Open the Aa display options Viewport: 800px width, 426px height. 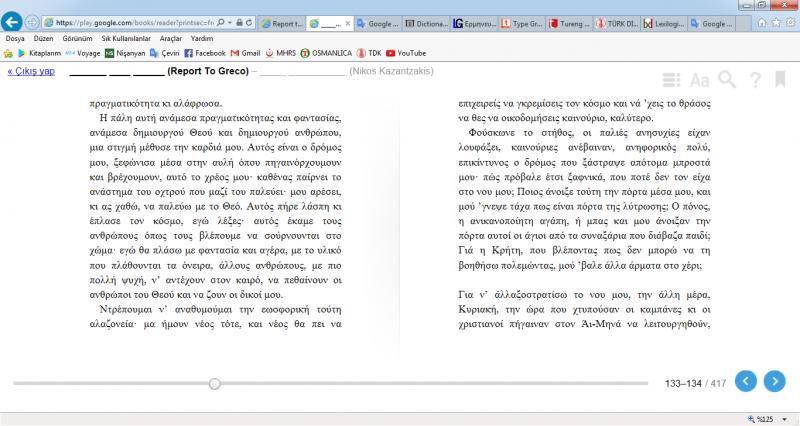[699, 80]
